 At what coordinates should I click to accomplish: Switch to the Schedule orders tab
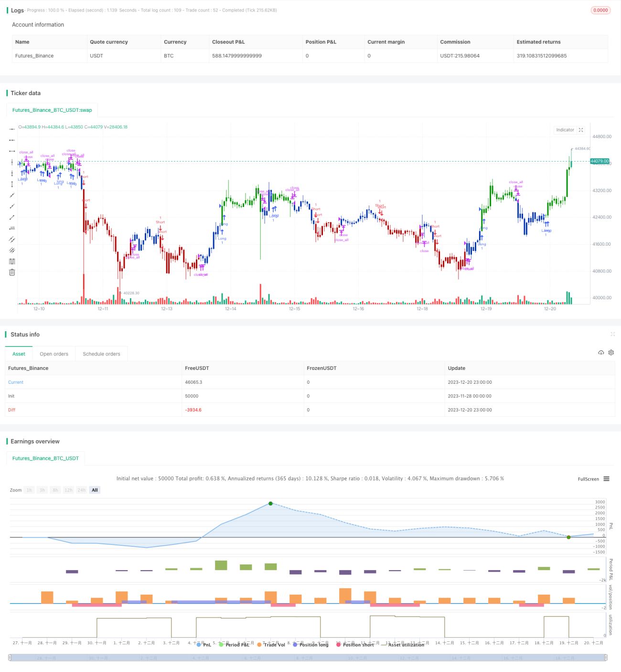coord(101,354)
